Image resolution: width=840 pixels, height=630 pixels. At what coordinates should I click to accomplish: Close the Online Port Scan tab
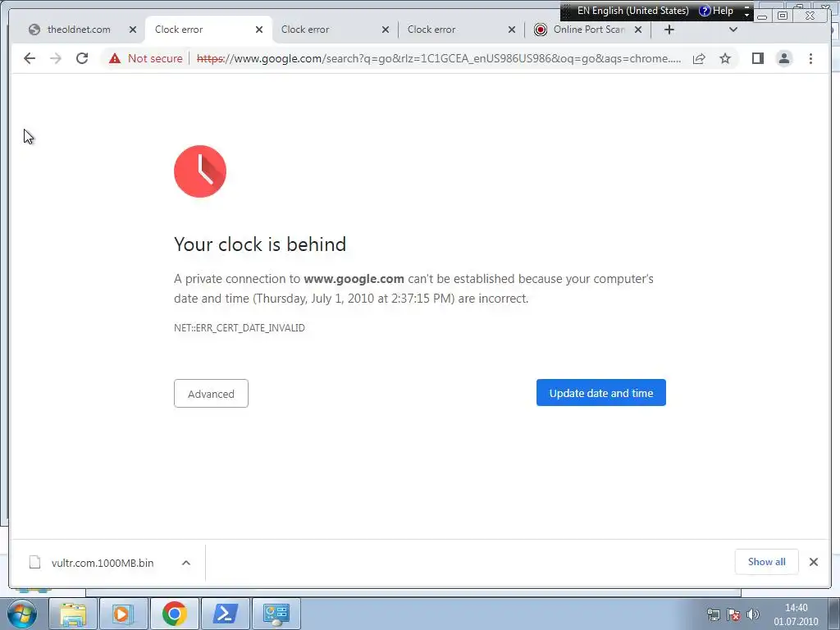pyautogui.click(x=638, y=30)
